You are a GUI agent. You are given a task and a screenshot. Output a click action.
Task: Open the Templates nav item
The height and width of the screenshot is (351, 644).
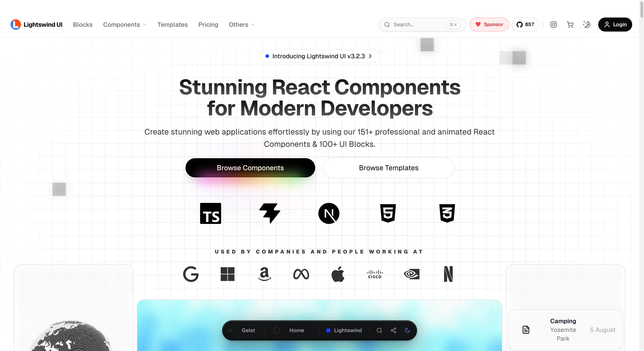[173, 25]
